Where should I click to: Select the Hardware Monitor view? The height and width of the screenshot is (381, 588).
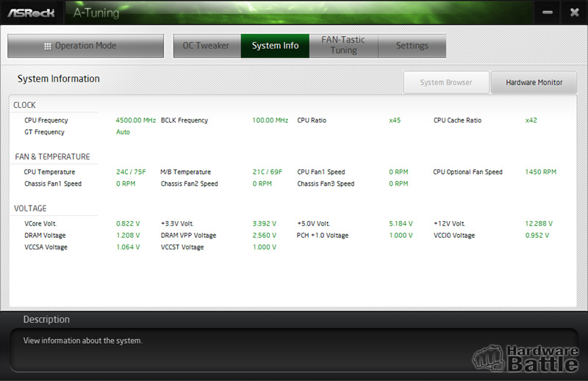534,82
